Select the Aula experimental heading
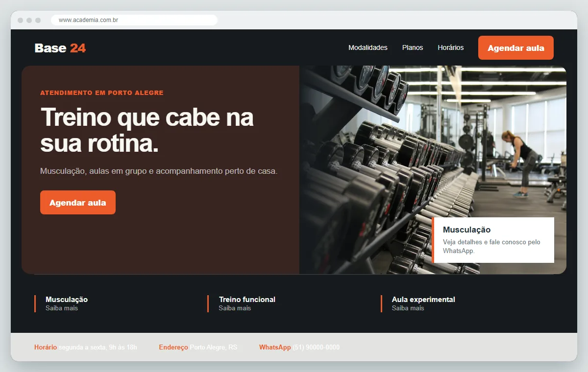588x372 pixels. tap(423, 300)
